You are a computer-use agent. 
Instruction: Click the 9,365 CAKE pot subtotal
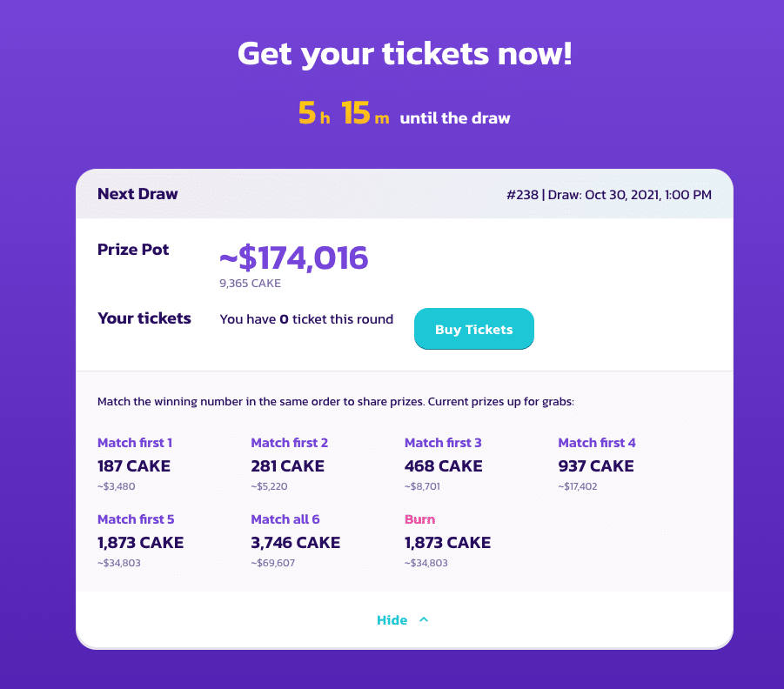click(x=250, y=283)
